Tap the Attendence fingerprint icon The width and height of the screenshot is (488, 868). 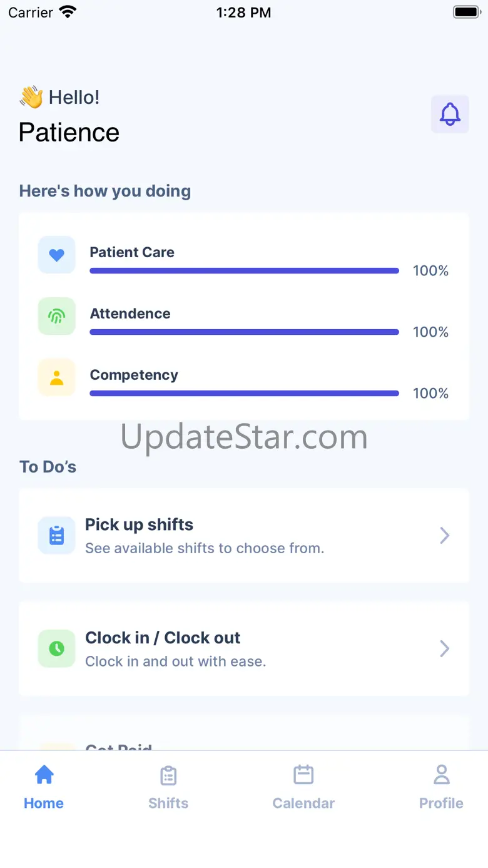pos(57,316)
